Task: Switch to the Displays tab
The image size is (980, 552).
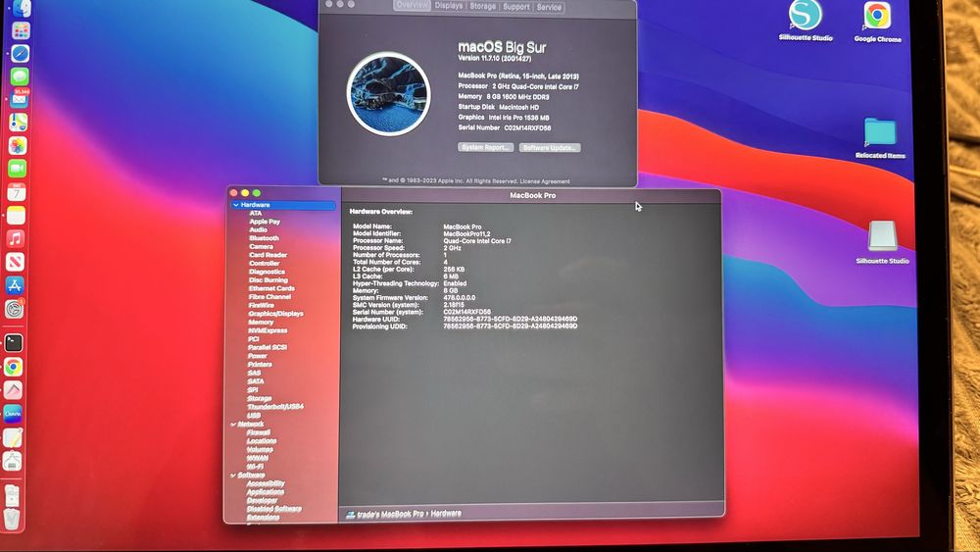Action: pyautogui.click(x=449, y=6)
